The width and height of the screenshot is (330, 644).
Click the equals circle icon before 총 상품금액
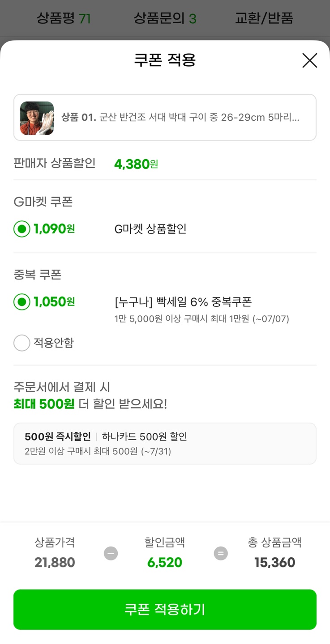coord(220,554)
